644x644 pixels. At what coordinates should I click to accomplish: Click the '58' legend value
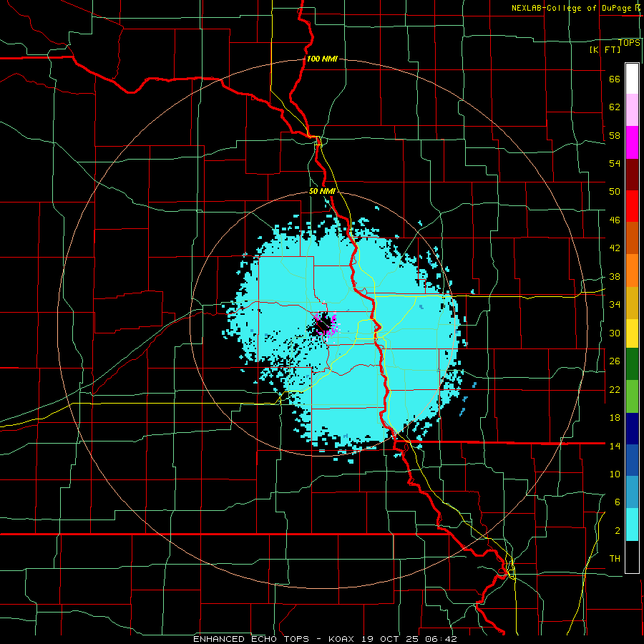pyautogui.click(x=615, y=135)
